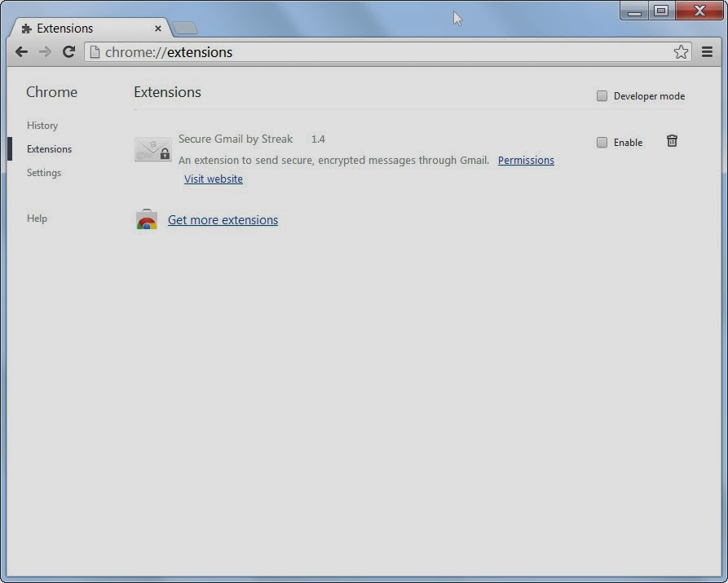Image resolution: width=728 pixels, height=583 pixels.
Task: Close the Extensions tab
Action: [158, 29]
